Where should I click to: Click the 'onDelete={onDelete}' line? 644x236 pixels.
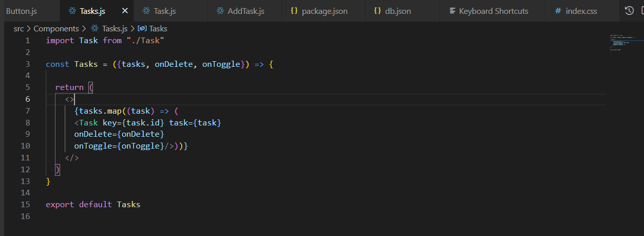point(119,134)
